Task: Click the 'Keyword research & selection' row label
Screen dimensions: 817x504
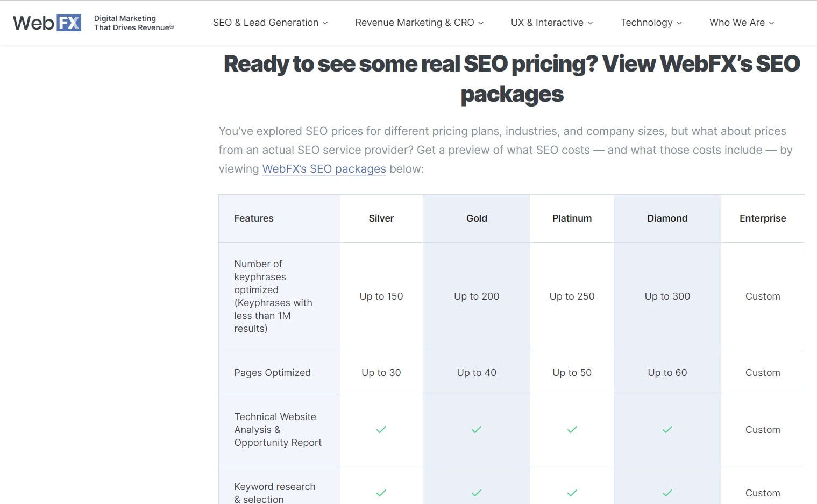Action: pyautogui.click(x=275, y=493)
